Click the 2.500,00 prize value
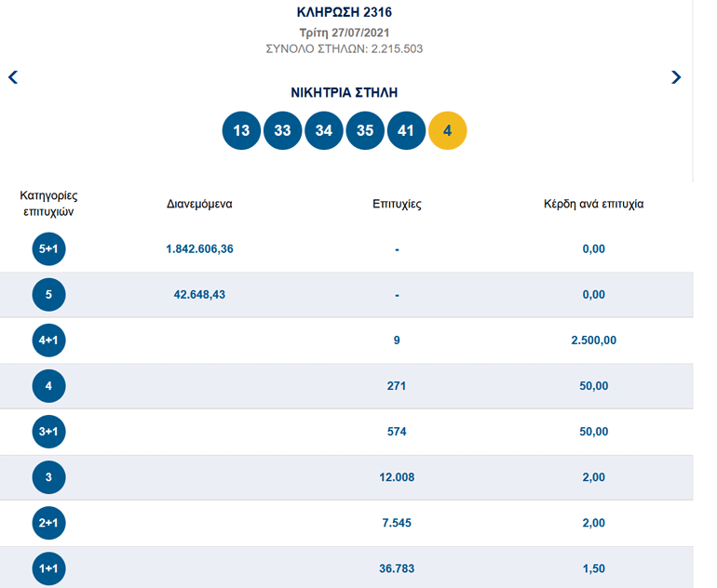Image resolution: width=717 pixels, height=588 pixels. [x=593, y=340]
